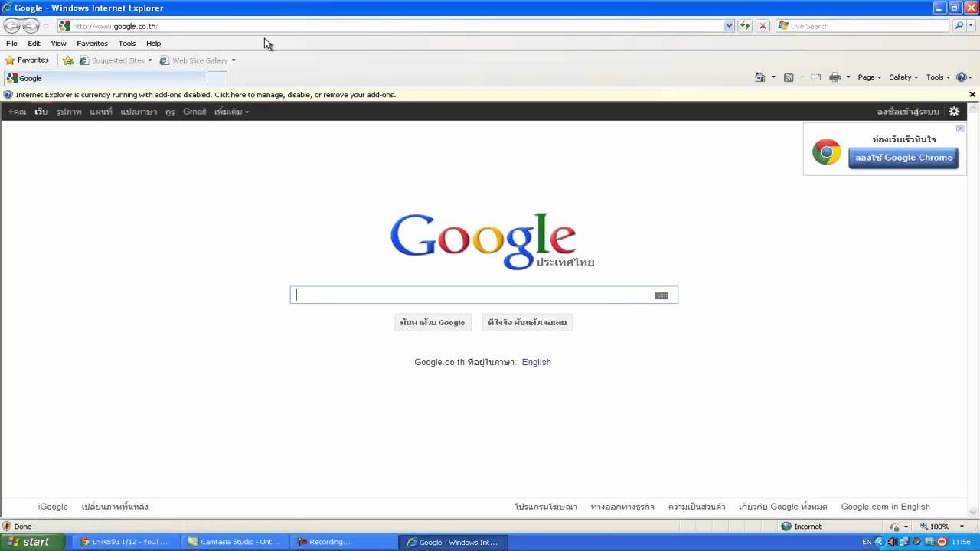Open the search provider dropdown arrow
The height and width of the screenshot is (551, 980).
coord(971,26)
